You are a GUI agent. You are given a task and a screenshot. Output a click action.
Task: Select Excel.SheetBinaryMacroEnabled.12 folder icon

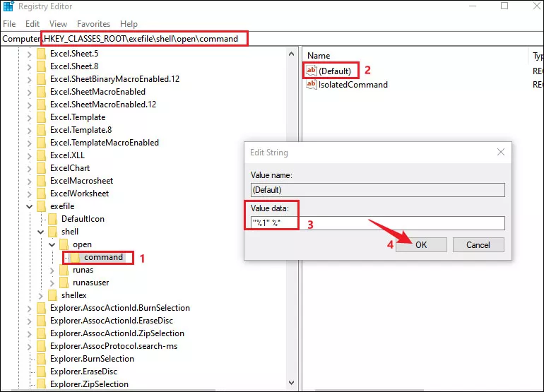41,79
